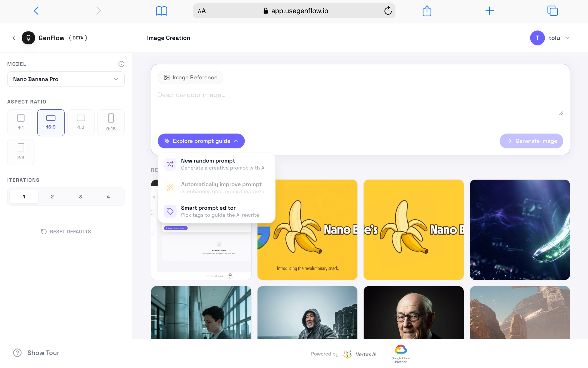Image resolution: width=588 pixels, height=368 pixels.
Task: Select the 2:3 aspect ratio
Action: coord(21,152)
